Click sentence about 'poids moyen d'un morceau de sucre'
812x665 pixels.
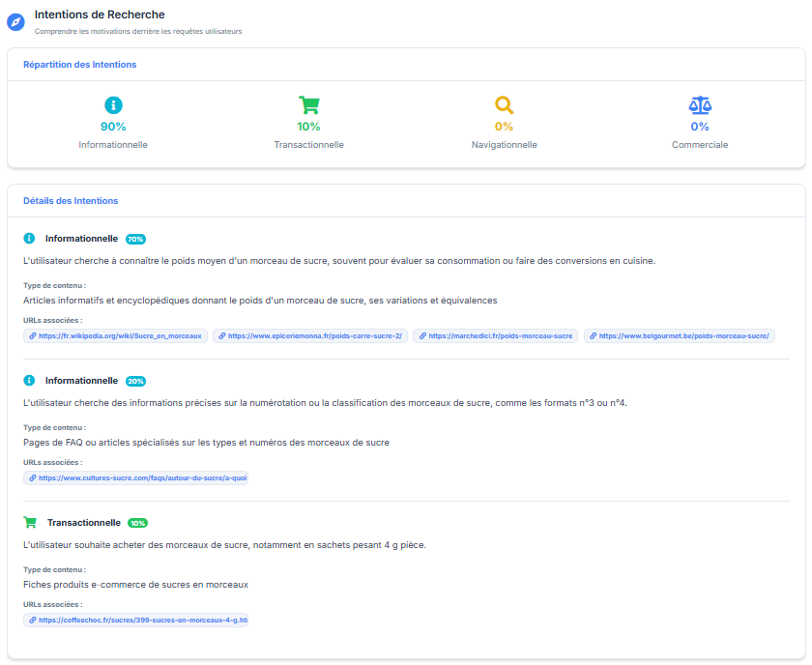339,261
